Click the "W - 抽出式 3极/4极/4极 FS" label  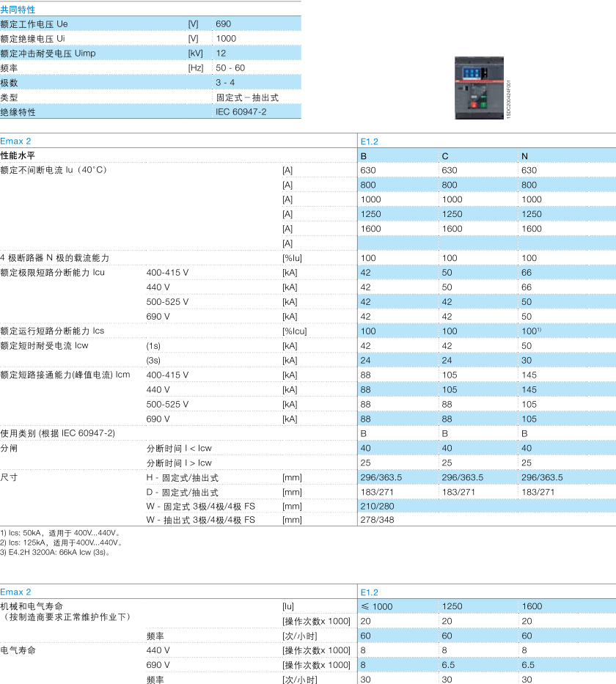click(201, 520)
